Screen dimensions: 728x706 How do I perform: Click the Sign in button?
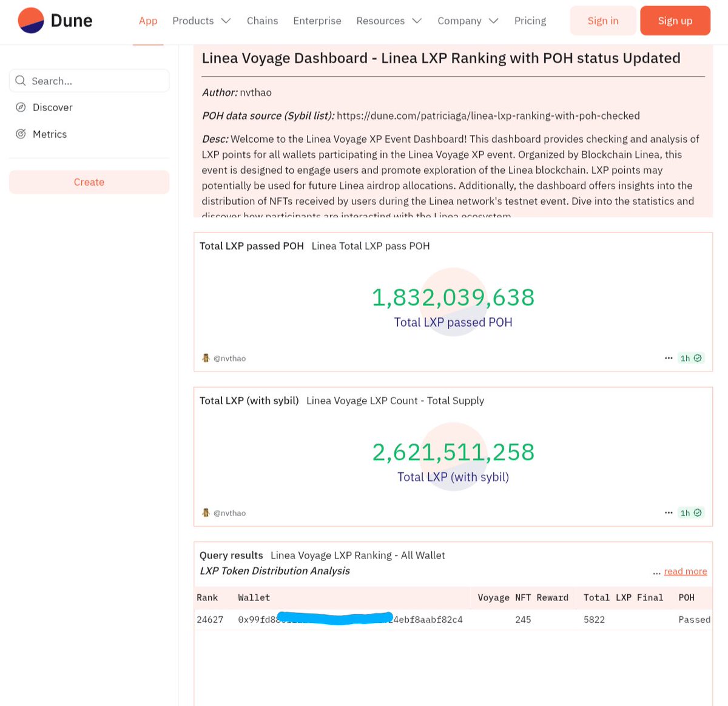click(x=603, y=21)
